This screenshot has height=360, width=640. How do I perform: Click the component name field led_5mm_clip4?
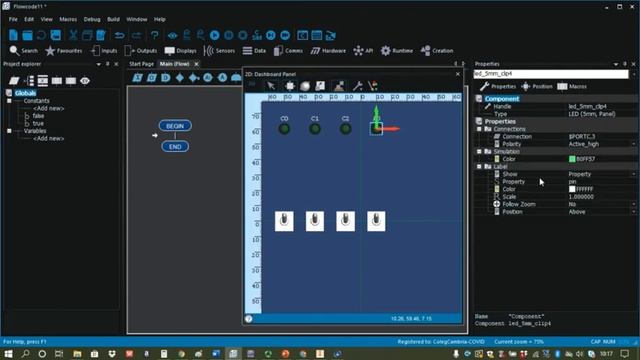click(x=551, y=74)
